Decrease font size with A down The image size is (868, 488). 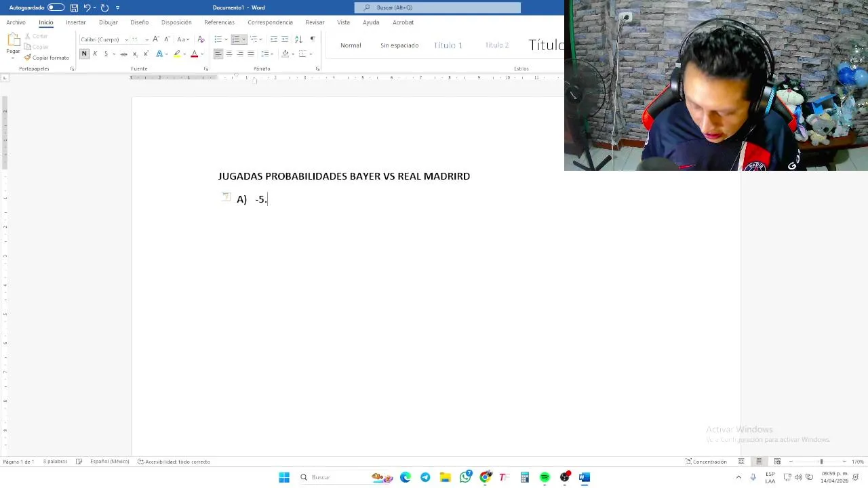point(167,39)
